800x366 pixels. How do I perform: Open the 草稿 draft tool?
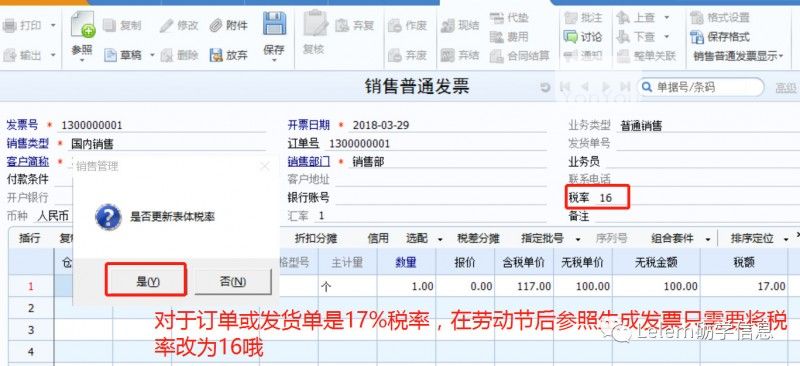tap(123, 55)
